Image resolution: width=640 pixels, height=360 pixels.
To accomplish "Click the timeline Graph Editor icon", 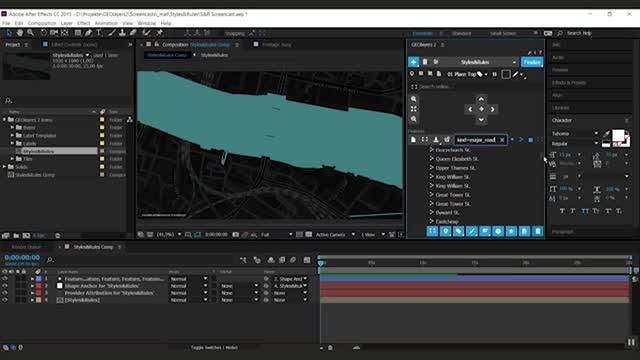I will click(307, 260).
